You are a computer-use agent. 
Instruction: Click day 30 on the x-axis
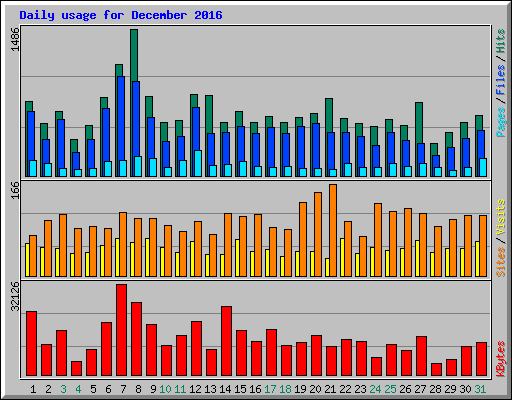click(465, 389)
